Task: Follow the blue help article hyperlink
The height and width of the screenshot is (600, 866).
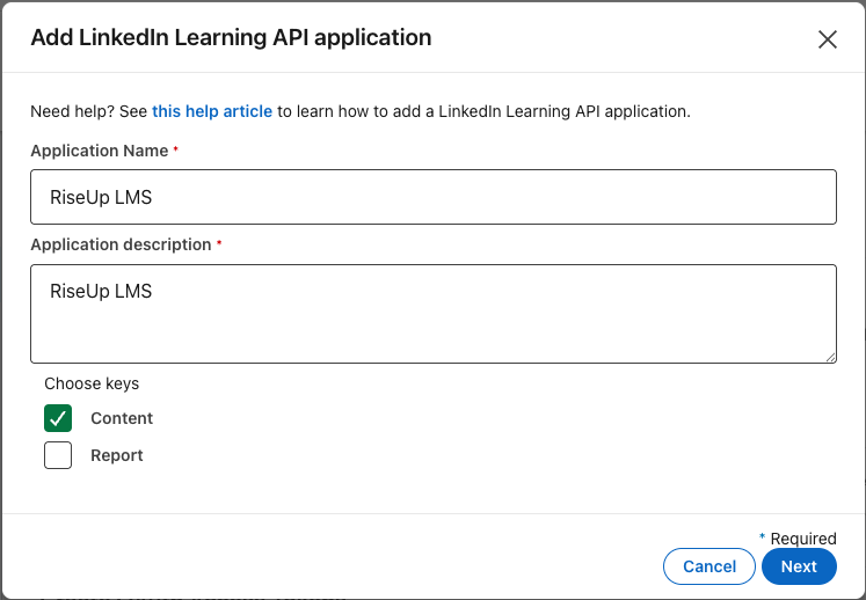Action: (x=212, y=111)
